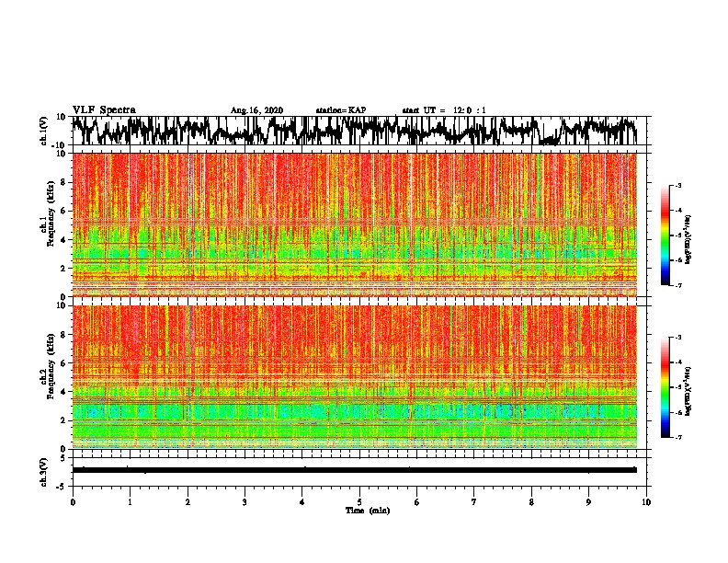728x563 pixels.
Task: Click the "8" kHz tick on ch.1 frequency axis
Action: 63,182
